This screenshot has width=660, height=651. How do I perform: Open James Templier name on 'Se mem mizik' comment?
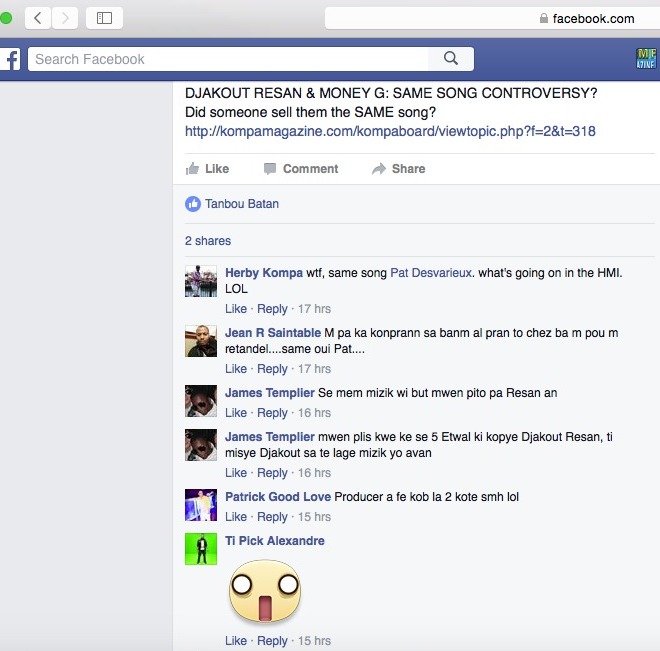tap(270, 393)
